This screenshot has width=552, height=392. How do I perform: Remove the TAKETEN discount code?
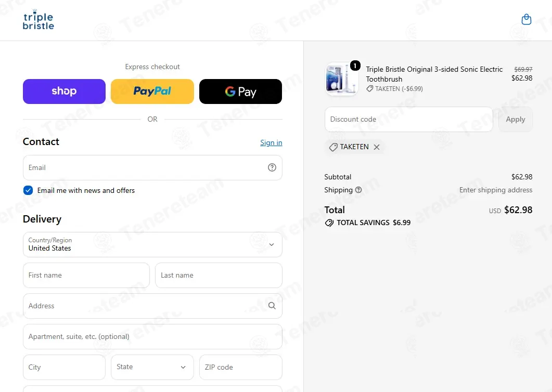pos(377,147)
